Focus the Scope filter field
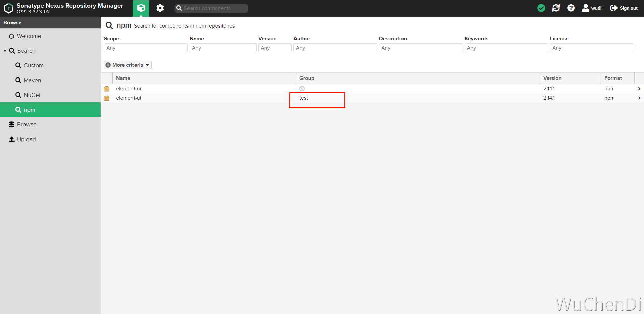 tap(146, 48)
